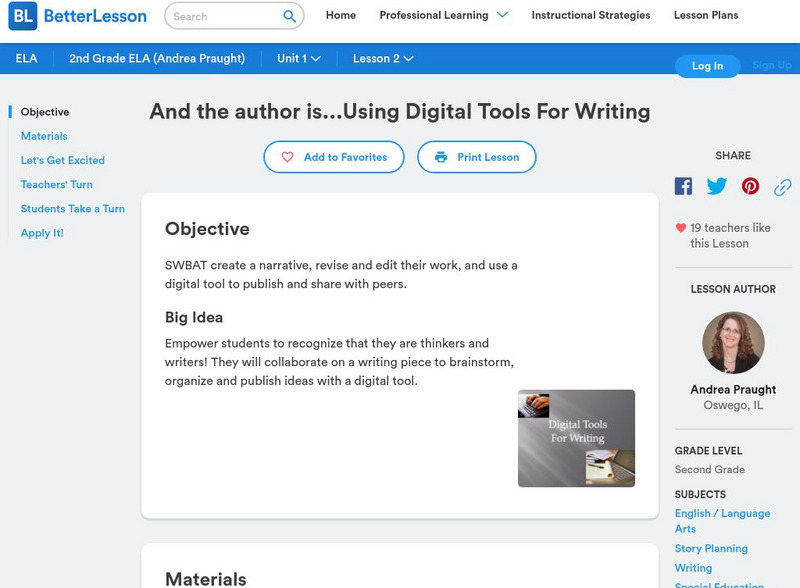
Task: Open the Story Planning subject link
Action: pyautogui.click(x=711, y=548)
